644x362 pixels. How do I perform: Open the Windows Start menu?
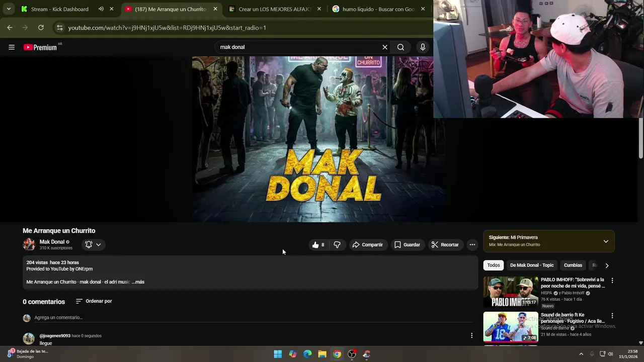coord(278,354)
